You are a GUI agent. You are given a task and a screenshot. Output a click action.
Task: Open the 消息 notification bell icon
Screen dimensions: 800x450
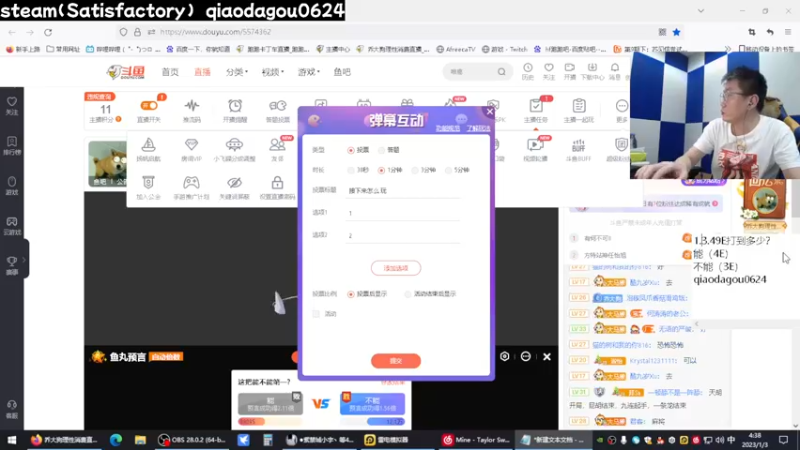pyautogui.click(x=615, y=71)
